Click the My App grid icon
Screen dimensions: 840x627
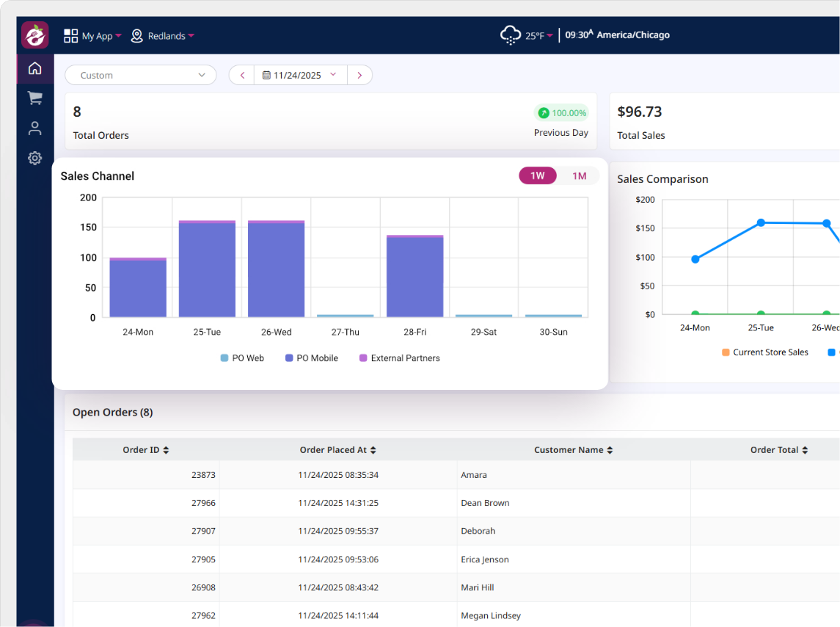click(71, 36)
